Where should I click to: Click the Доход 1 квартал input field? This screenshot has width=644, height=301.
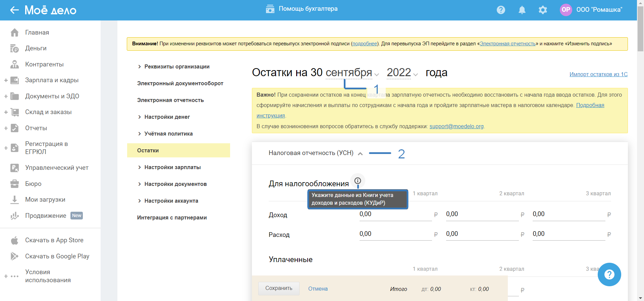pos(395,214)
